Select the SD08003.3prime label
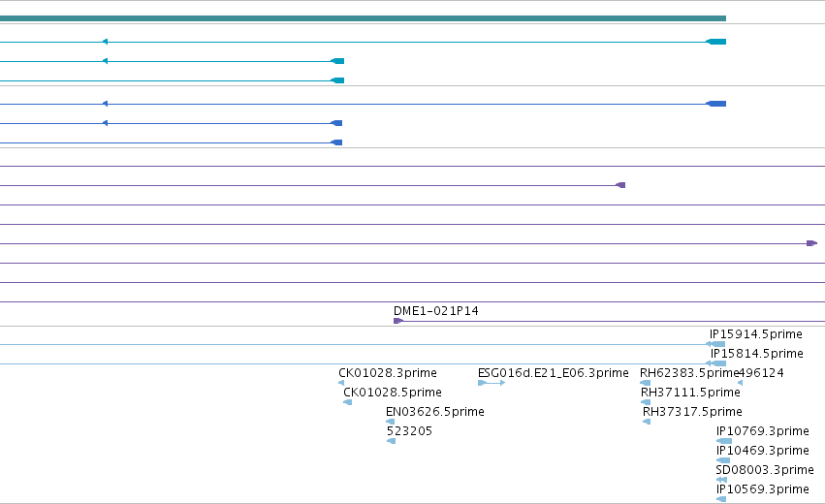Viewport: 825px width, 504px height. click(765, 470)
